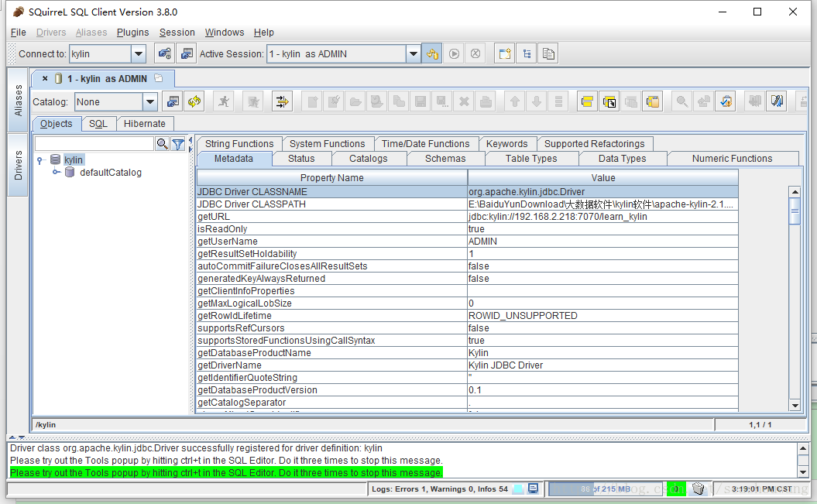Viewport: 817px width, 504px height.
Task: Open the System Functions tab
Action: click(x=328, y=144)
